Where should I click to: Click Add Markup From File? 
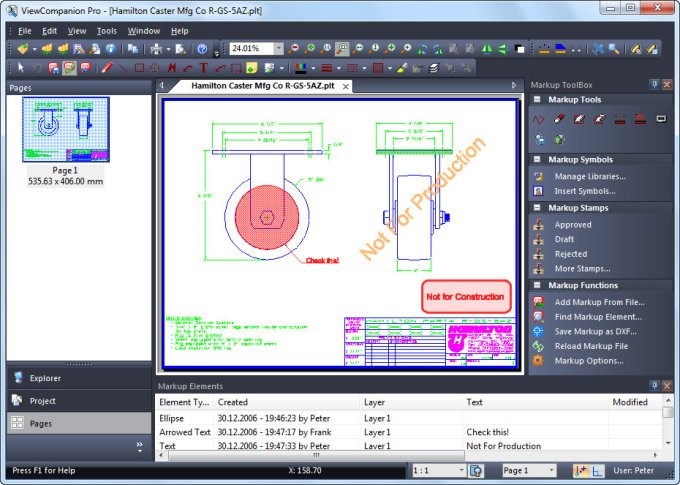(599, 302)
